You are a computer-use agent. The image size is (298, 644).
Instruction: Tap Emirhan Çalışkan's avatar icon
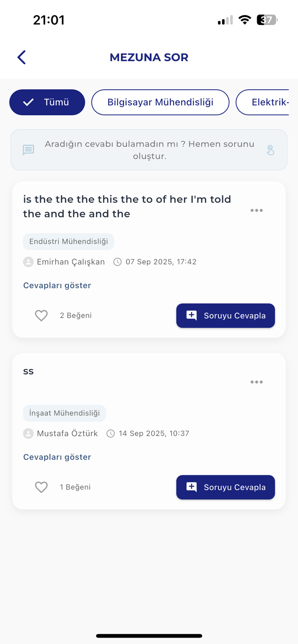coord(29,262)
